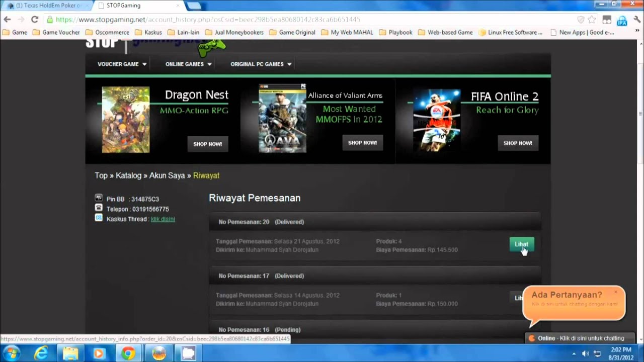
Task: Click Google Chrome icon in the taskbar
Action: click(x=128, y=353)
